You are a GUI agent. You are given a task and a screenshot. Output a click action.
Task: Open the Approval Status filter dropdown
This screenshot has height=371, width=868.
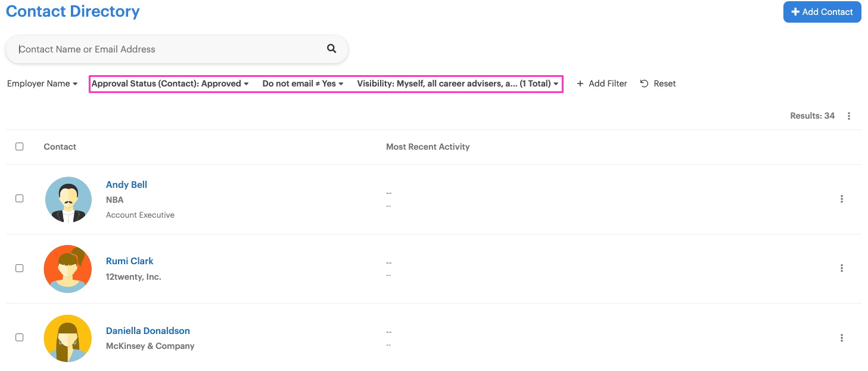[x=170, y=84]
